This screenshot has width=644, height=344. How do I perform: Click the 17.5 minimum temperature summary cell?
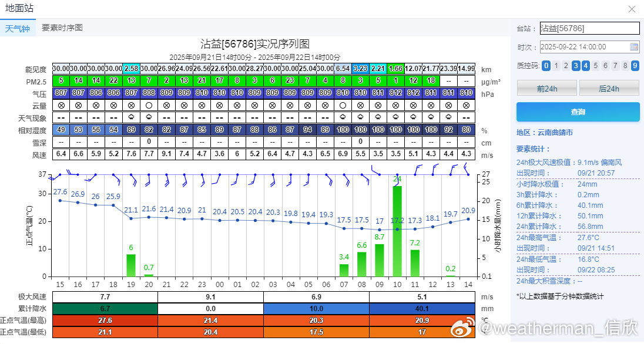[x=316, y=332]
